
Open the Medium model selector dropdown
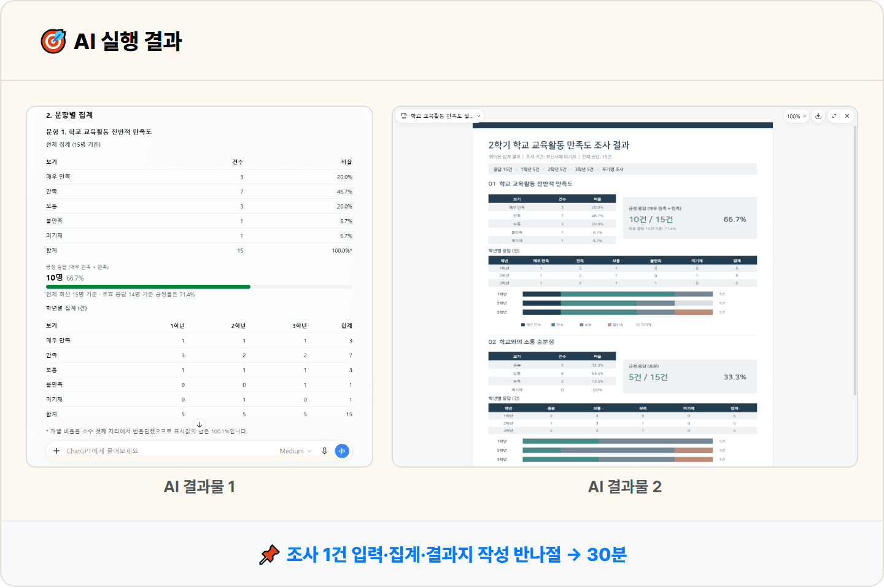click(x=295, y=451)
